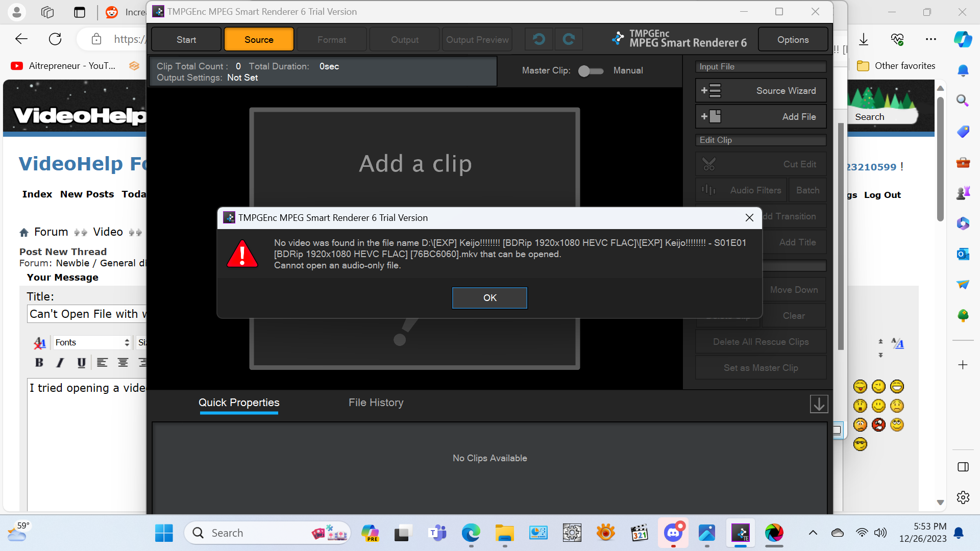Click the redo arrow in TMPGEnc toolbar
Screen dimensions: 980x551
click(x=569, y=39)
